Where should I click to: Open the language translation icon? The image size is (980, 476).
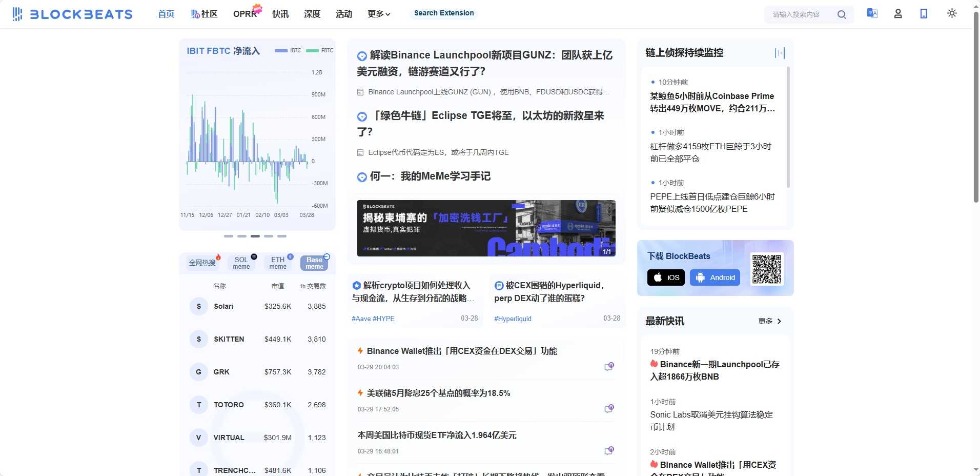(872, 13)
